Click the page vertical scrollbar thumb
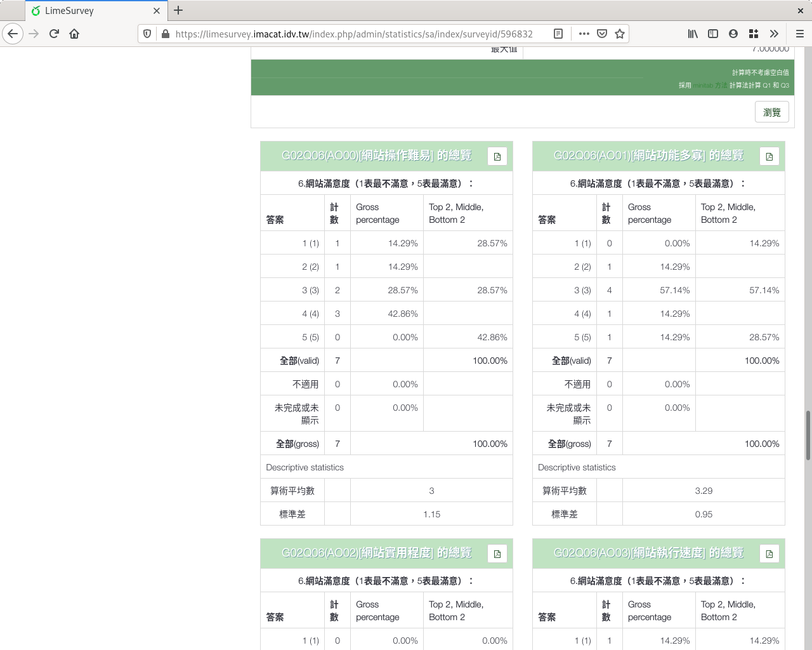Image resolution: width=812 pixels, height=650 pixels. [x=808, y=435]
